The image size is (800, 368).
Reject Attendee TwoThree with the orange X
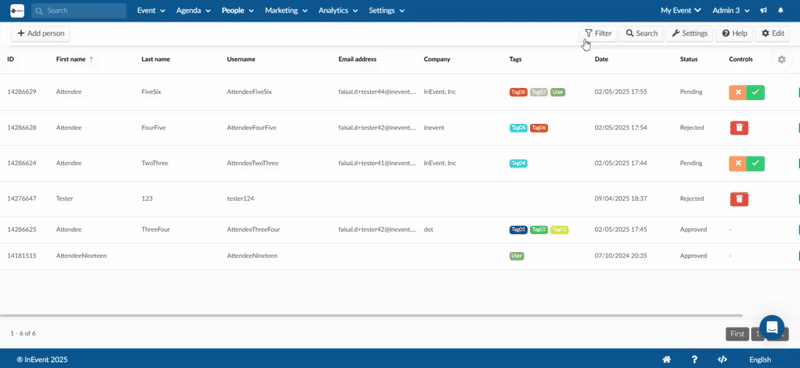pos(738,163)
